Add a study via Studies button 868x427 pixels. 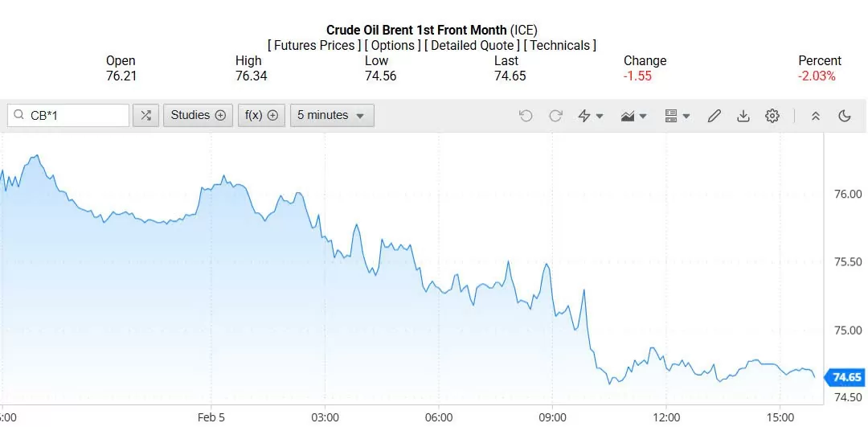click(x=198, y=115)
